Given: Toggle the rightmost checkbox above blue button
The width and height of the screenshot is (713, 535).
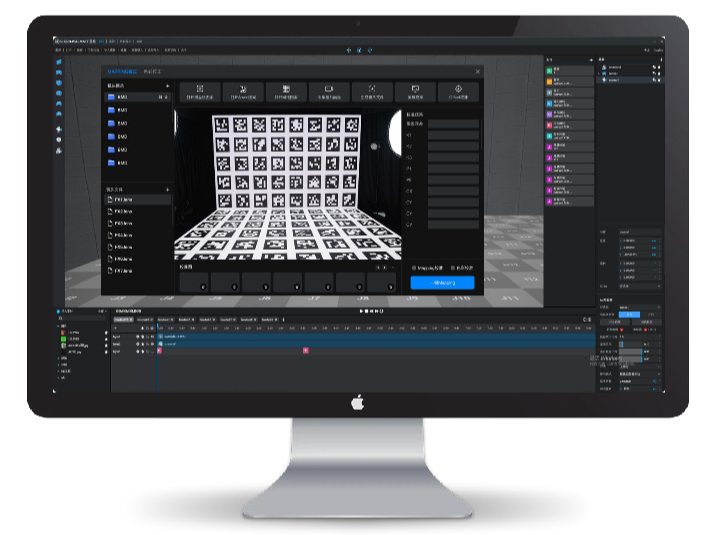Looking at the screenshot, I should pyautogui.click(x=452, y=267).
